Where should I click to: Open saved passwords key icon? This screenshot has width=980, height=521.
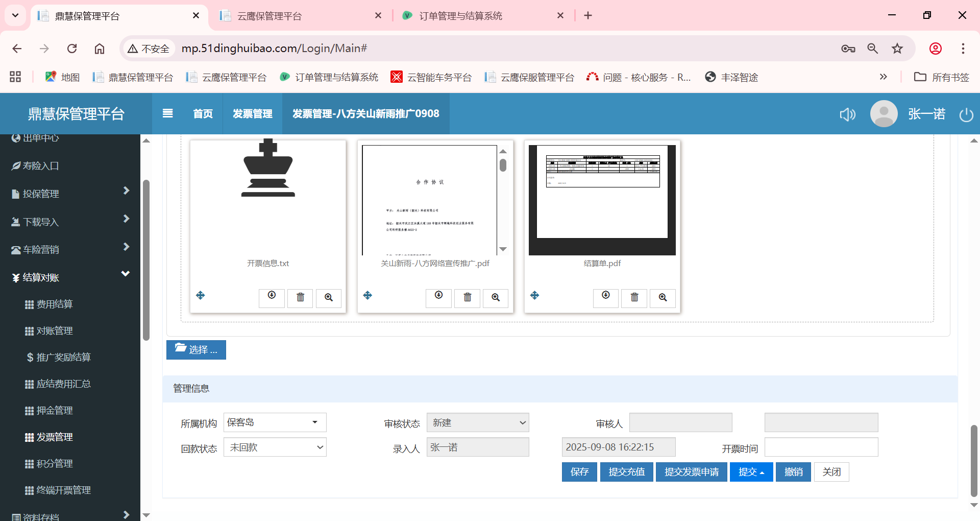848,49
